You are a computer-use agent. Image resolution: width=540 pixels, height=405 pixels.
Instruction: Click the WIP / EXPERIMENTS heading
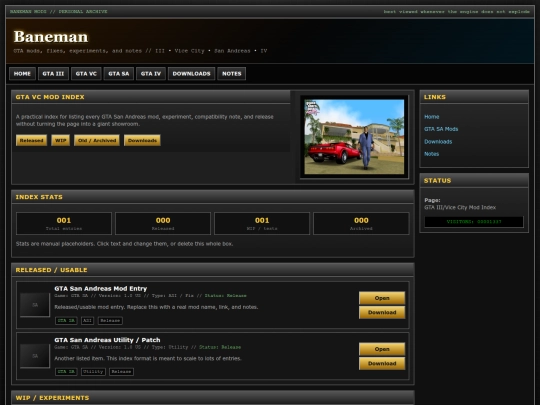pyautogui.click(x=52, y=398)
